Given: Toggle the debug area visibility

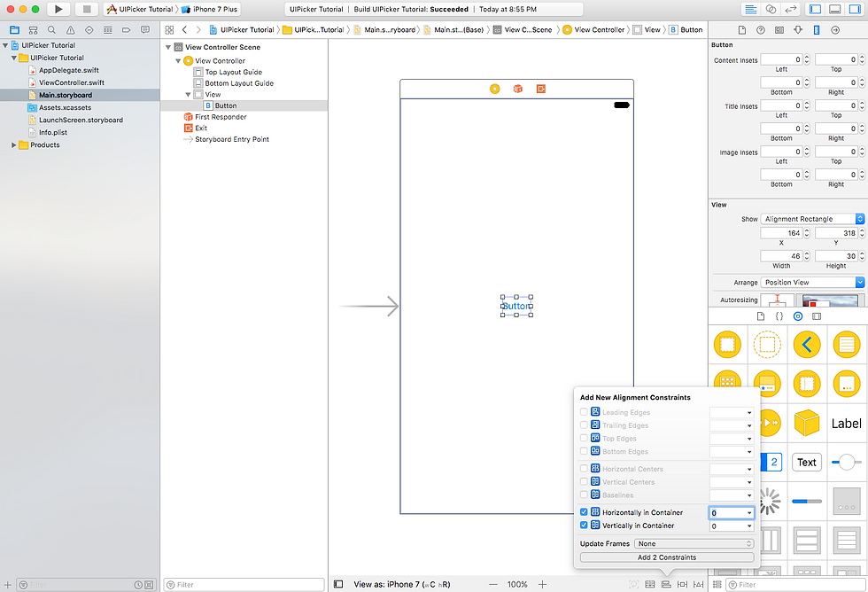Looking at the screenshot, I should [x=835, y=9].
